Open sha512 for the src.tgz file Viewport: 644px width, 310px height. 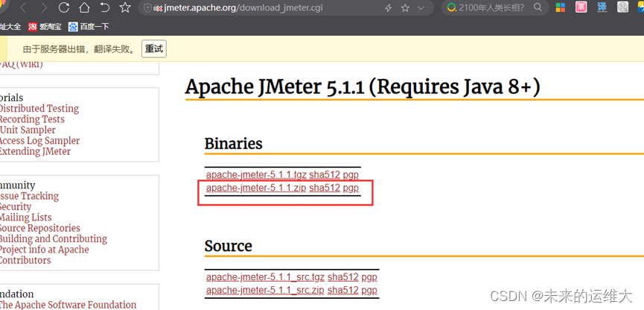pyautogui.click(x=343, y=277)
